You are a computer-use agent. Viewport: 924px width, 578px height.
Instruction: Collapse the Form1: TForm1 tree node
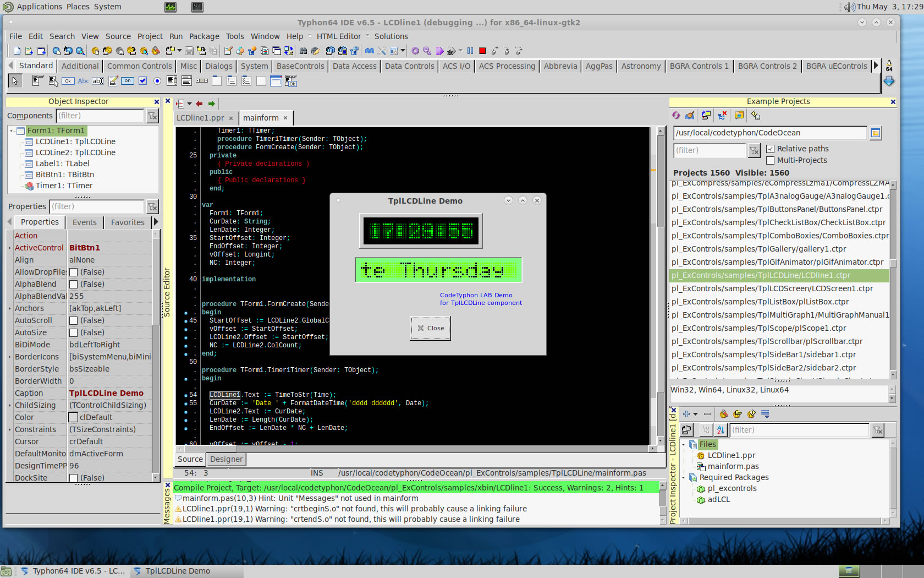11,130
